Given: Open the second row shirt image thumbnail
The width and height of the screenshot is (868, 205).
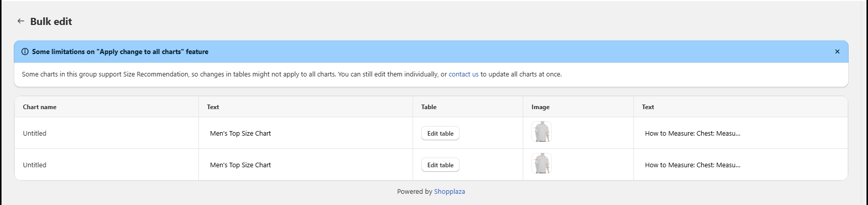Looking at the screenshot, I should [x=541, y=164].
